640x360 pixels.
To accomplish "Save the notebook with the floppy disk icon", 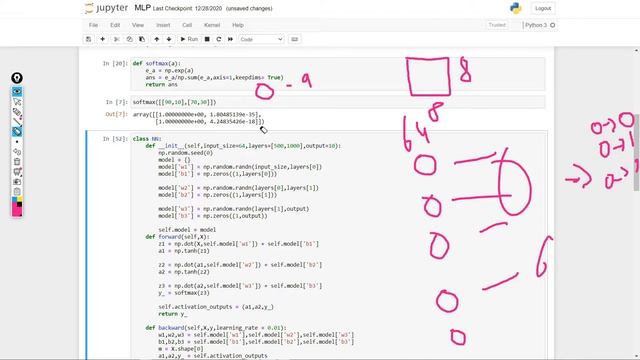I will (89, 39).
